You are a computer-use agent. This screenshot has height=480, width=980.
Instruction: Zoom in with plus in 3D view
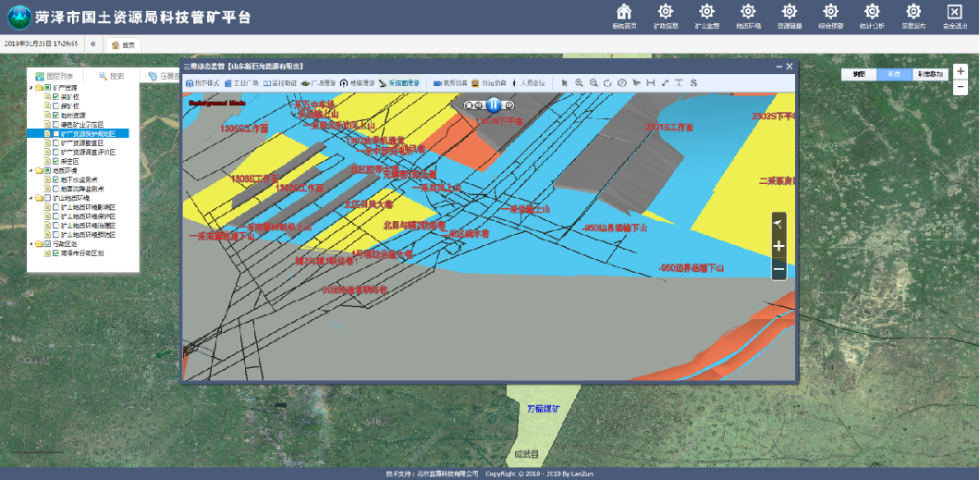778,246
